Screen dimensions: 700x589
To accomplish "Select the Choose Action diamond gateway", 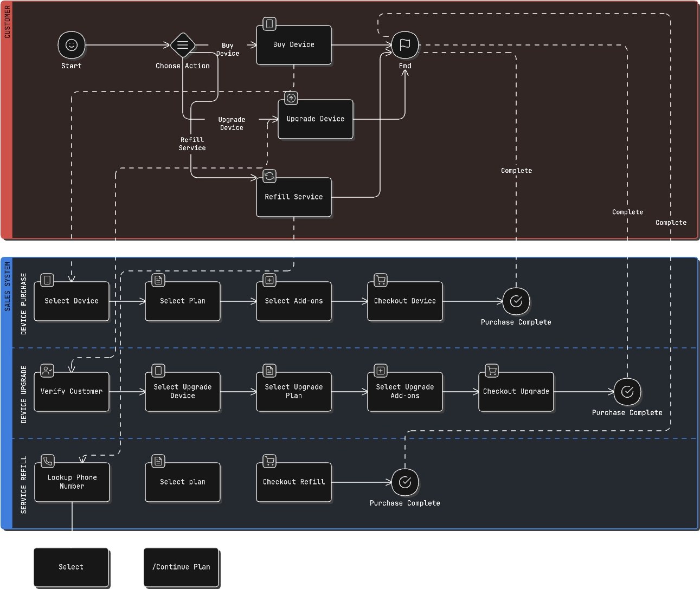I will 183,44.
